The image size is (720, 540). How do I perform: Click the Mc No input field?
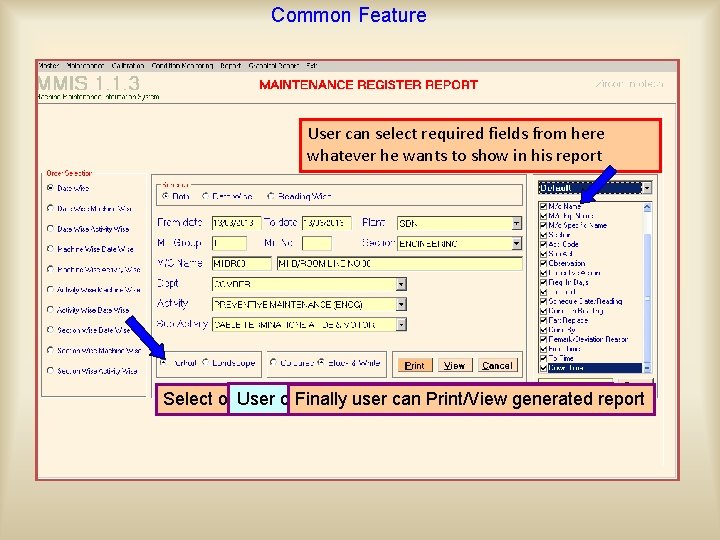point(317,243)
